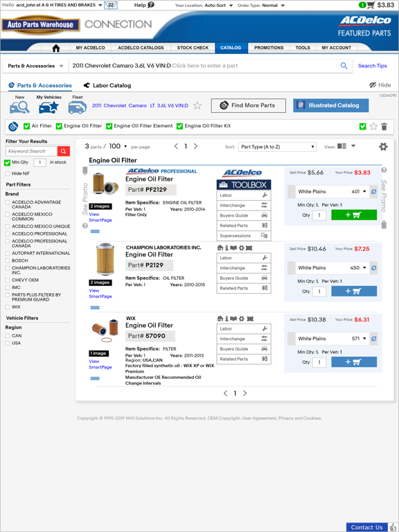Check the USA region filter
The image size is (399, 532).
(8, 344)
